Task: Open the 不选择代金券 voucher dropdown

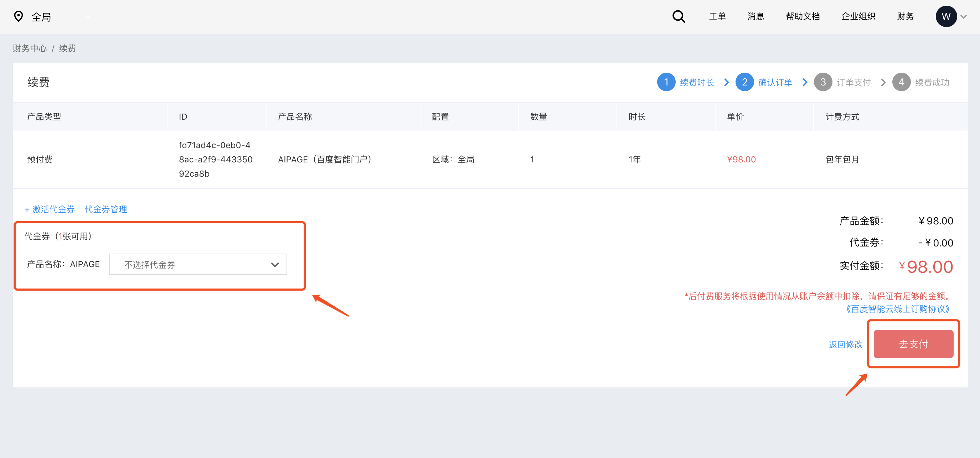Action: 198,265
